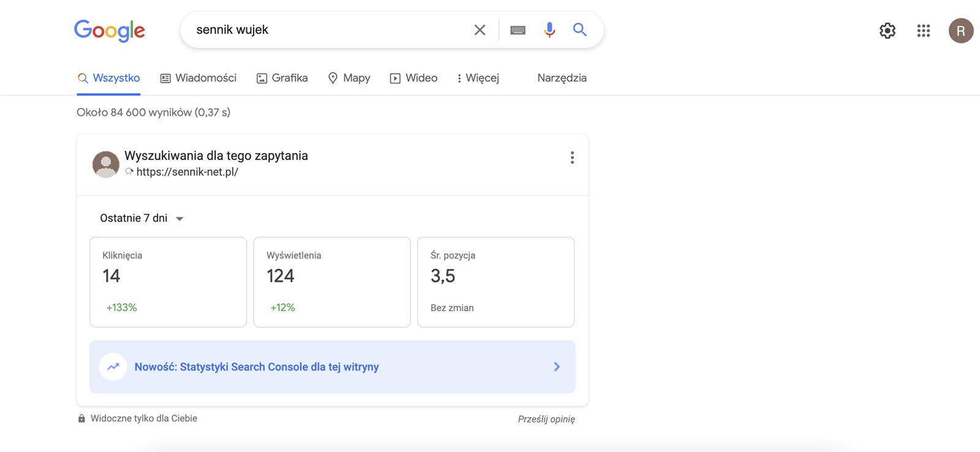Clear the search query with X
980x452 pixels.
click(x=480, y=30)
